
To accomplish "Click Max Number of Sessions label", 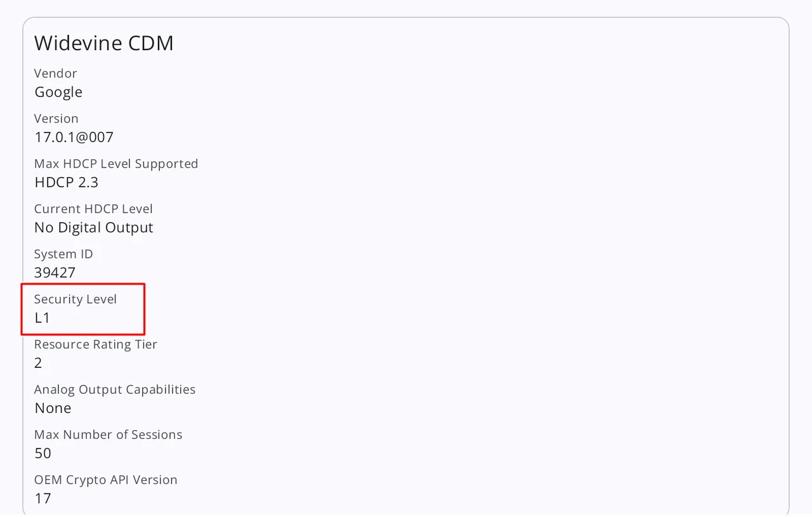I will (108, 435).
